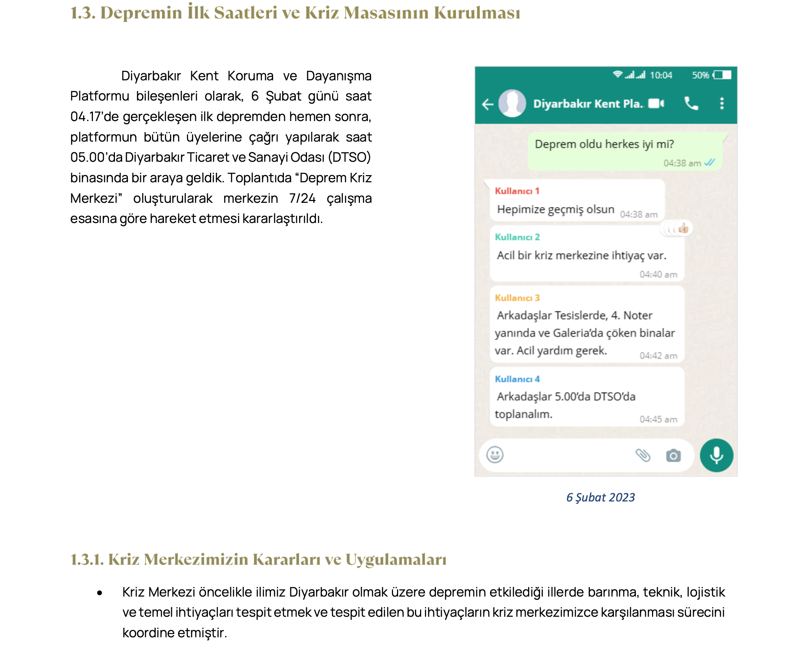
Task: Tap the Wi-Fi signal icon in the status bar
Action: coord(617,74)
